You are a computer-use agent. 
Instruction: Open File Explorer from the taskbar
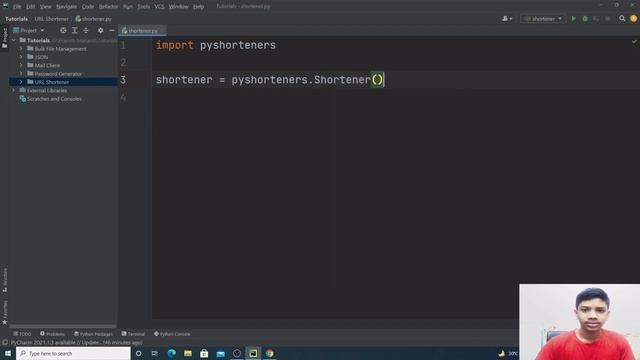click(188, 353)
